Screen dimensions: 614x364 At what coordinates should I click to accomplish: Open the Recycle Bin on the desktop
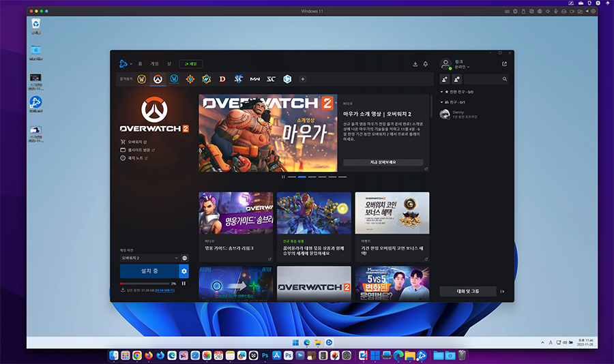(35, 26)
